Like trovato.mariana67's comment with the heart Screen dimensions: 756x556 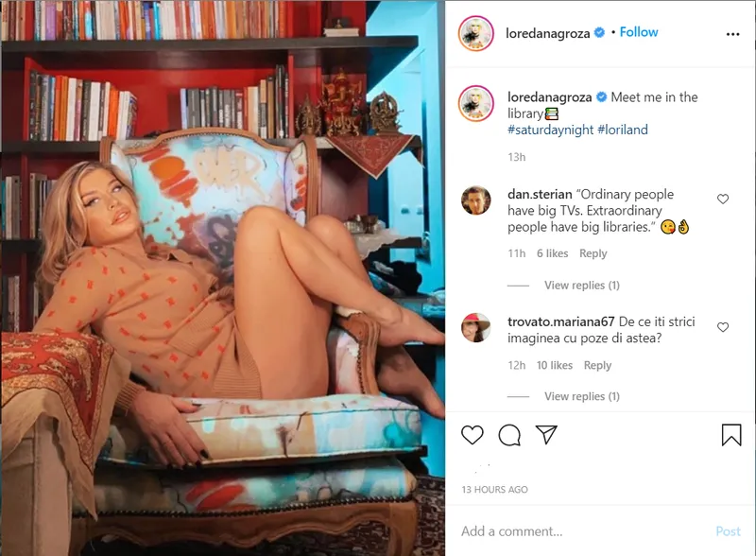[x=722, y=327]
